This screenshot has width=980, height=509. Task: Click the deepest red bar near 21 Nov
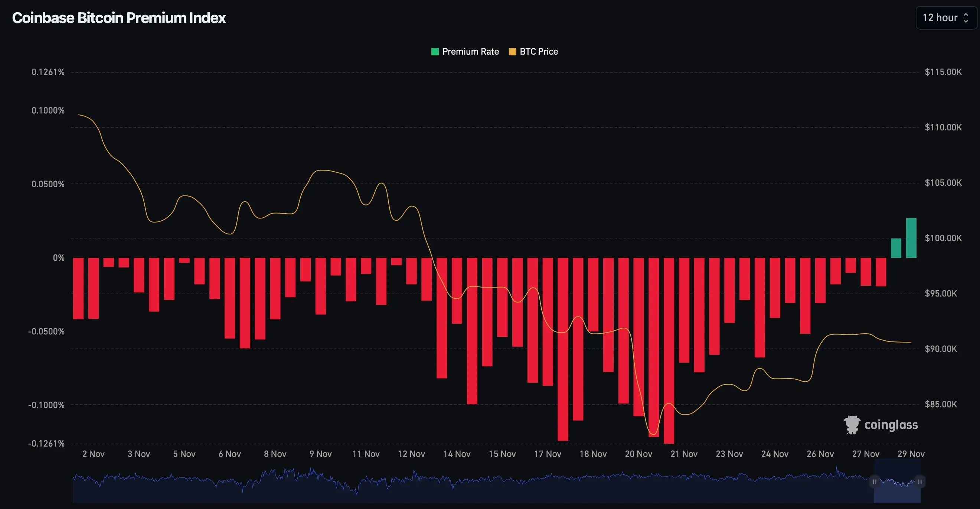pyautogui.click(x=669, y=350)
